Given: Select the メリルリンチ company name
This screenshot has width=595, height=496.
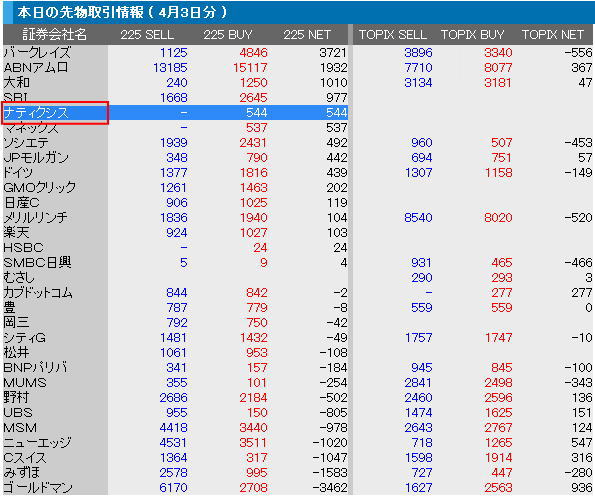Looking at the screenshot, I should tap(36, 217).
